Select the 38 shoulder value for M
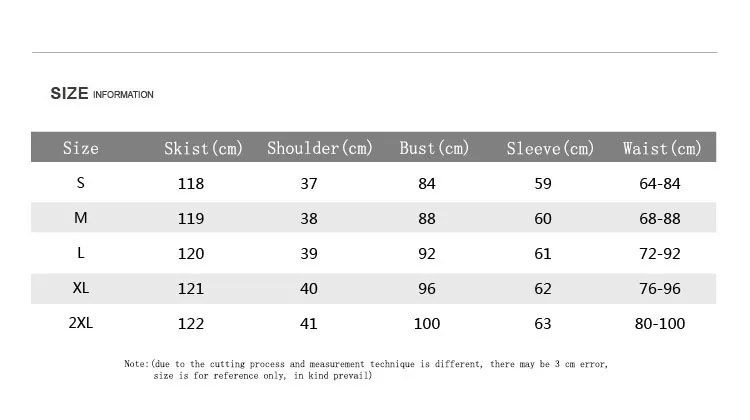The height and width of the screenshot is (420, 750). (x=309, y=219)
